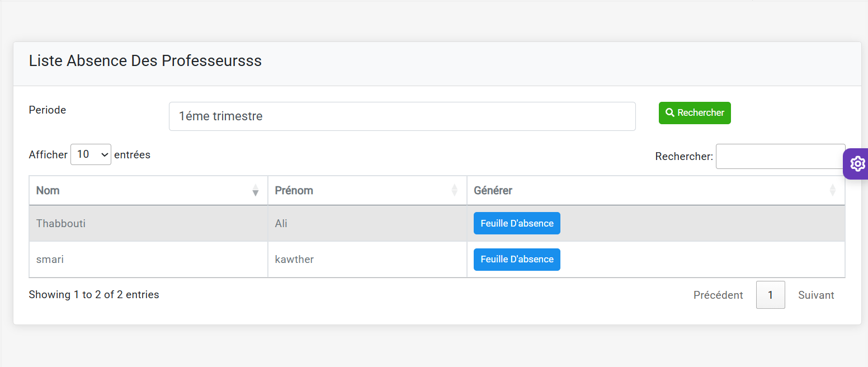Click the Générer column sort arrows
Image resolution: width=868 pixels, height=367 pixels.
pyautogui.click(x=832, y=191)
